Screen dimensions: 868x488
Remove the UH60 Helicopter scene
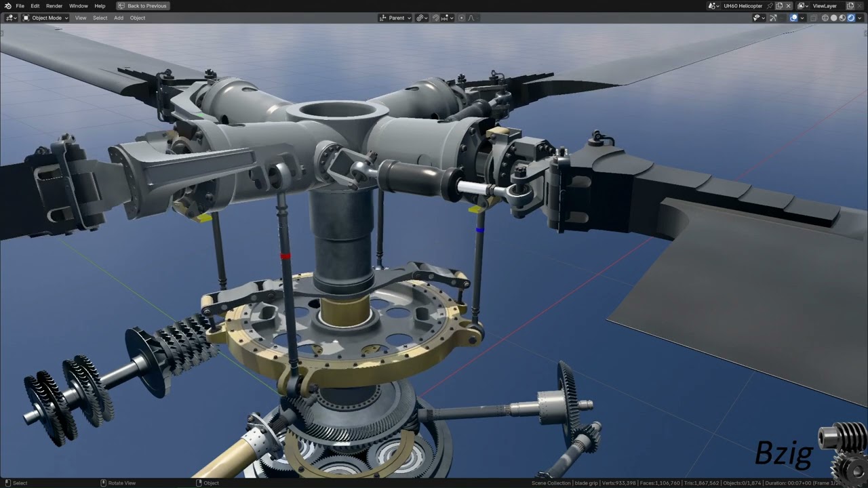[x=789, y=5]
